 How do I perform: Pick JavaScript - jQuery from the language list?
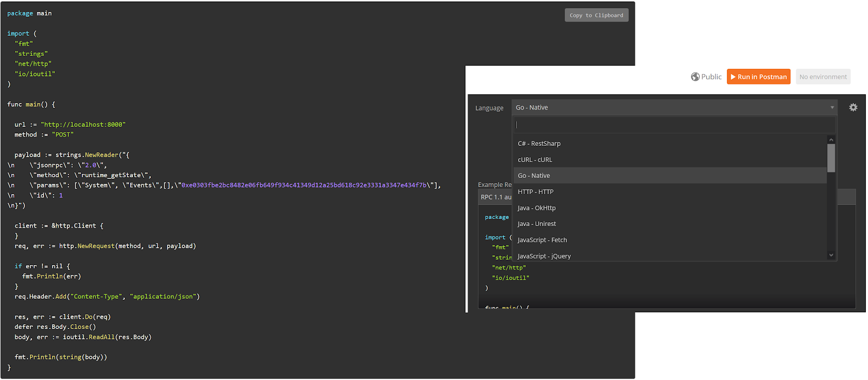pyautogui.click(x=544, y=256)
